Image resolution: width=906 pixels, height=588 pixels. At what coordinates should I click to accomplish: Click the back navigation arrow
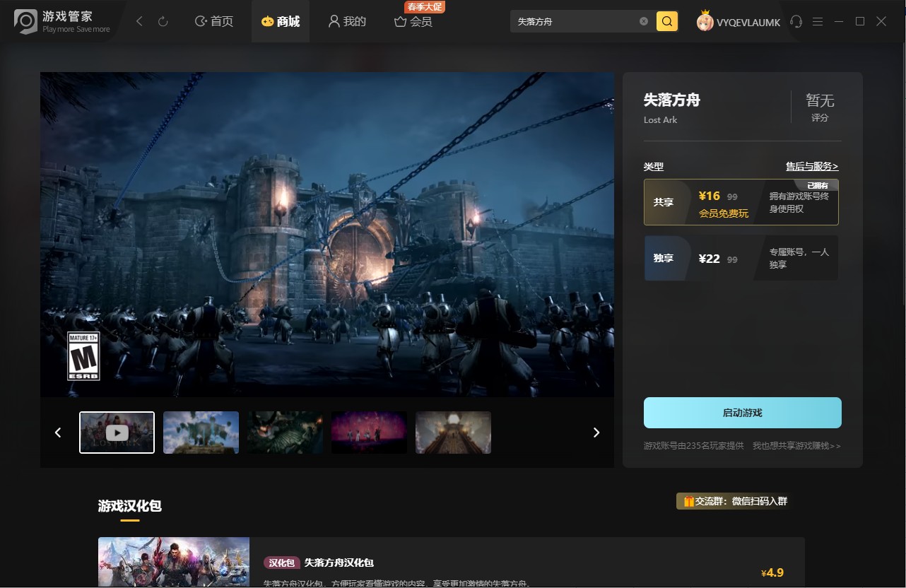(x=139, y=22)
